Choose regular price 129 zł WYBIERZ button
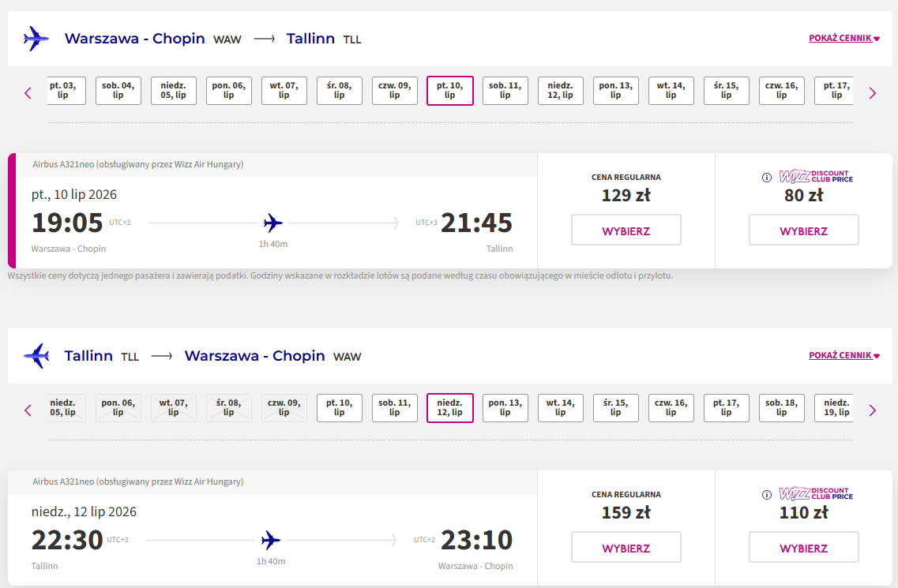This screenshot has width=898, height=588. [x=626, y=230]
